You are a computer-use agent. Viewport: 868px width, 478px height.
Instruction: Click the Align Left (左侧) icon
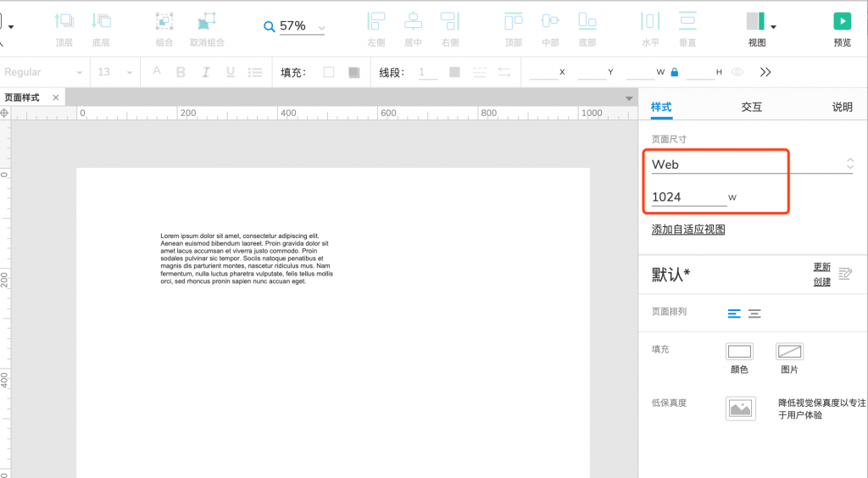pyautogui.click(x=376, y=22)
